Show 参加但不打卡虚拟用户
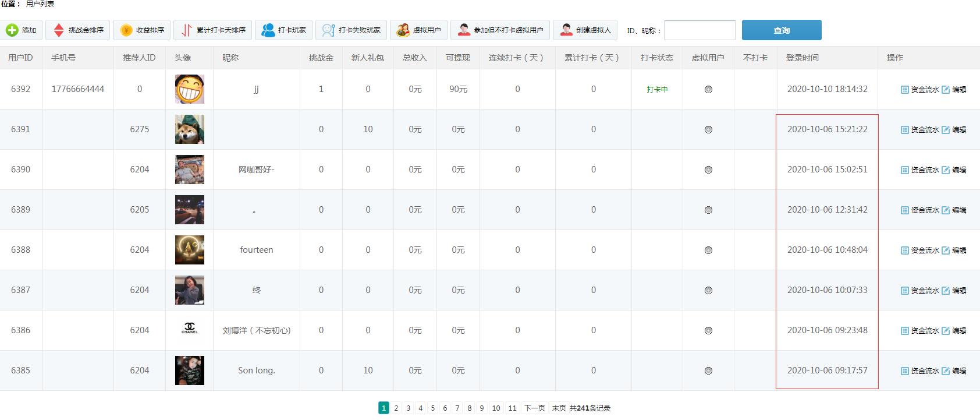The width and height of the screenshot is (980, 420). click(x=500, y=30)
